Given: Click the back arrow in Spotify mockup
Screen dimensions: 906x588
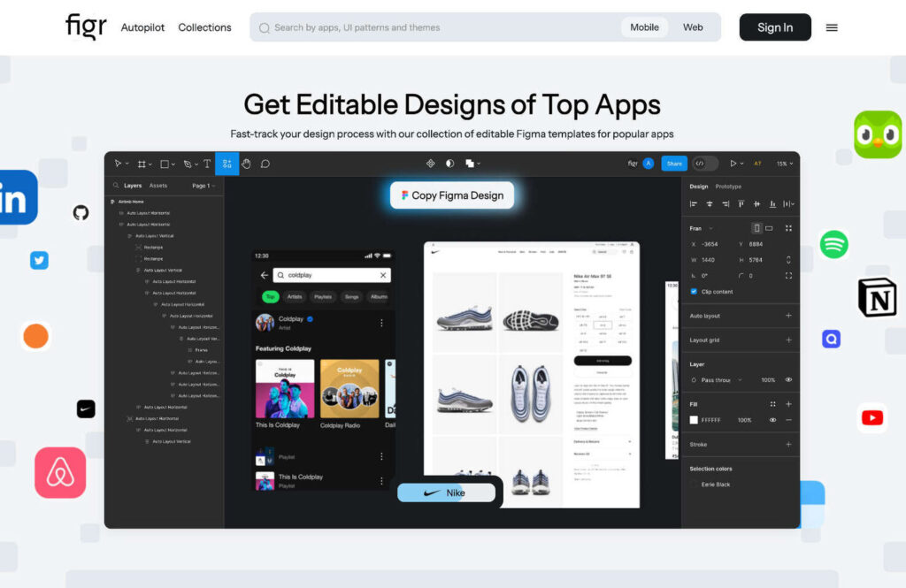Looking at the screenshot, I should point(264,275).
